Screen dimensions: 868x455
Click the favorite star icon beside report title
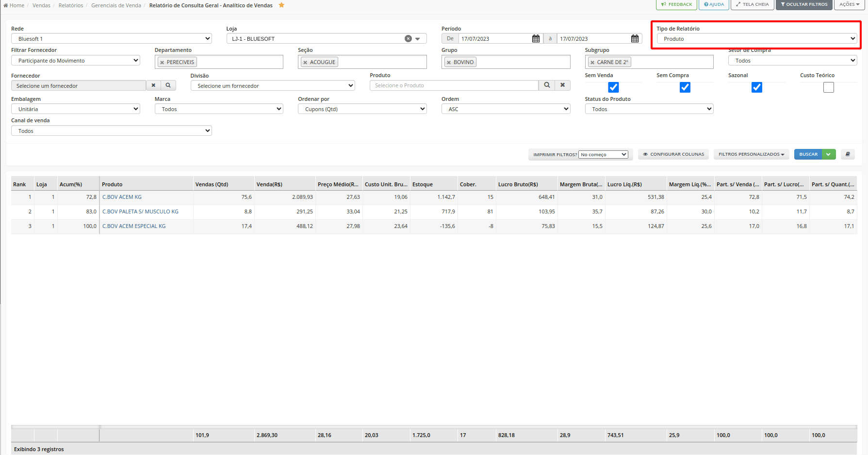281,5
